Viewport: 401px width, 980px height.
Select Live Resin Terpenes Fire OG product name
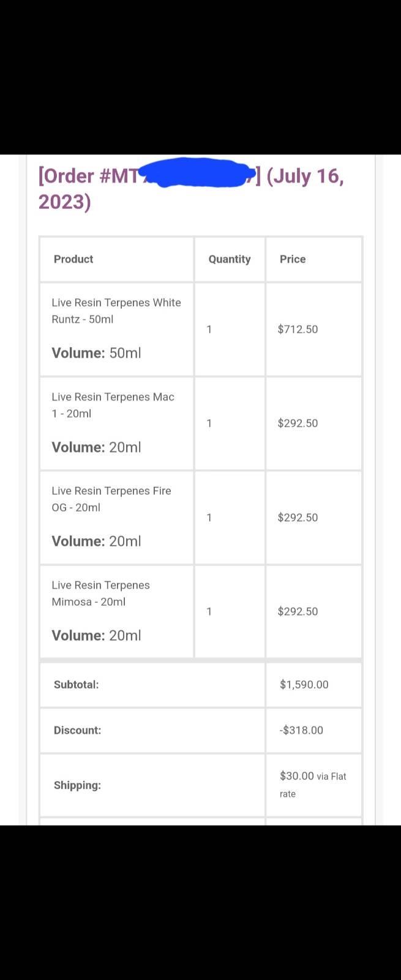111,499
